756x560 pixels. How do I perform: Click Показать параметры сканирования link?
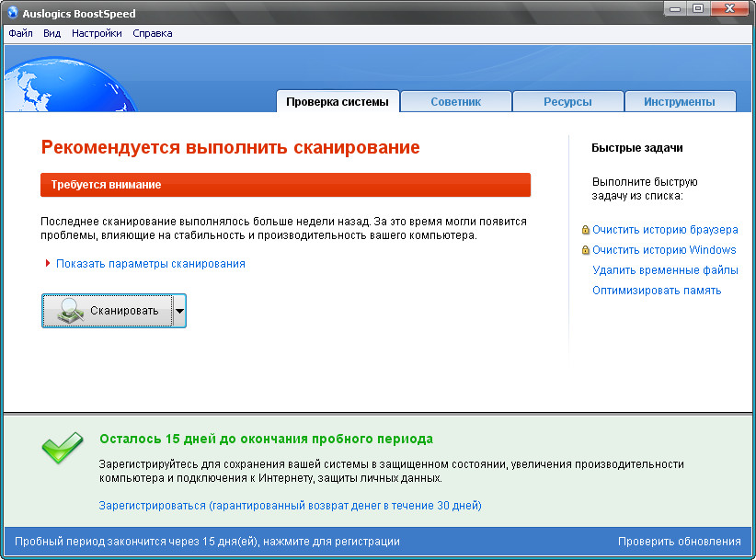pos(151,264)
